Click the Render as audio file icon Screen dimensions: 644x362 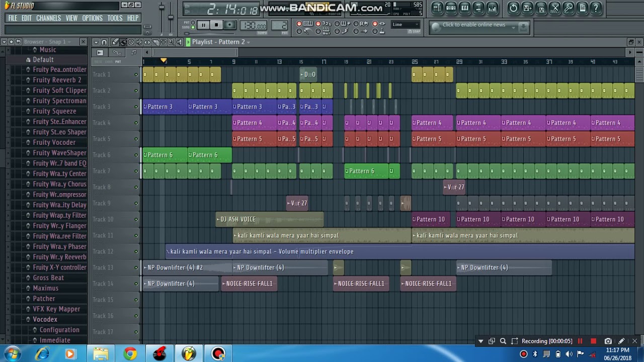coord(541,8)
